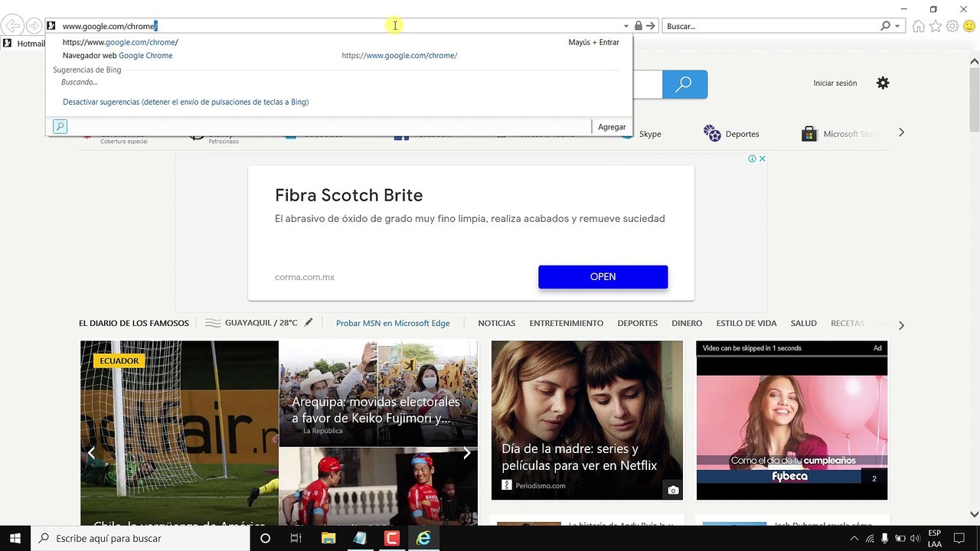Show hidden system tray icons
This screenshot has width=980, height=551.
pos(854,539)
